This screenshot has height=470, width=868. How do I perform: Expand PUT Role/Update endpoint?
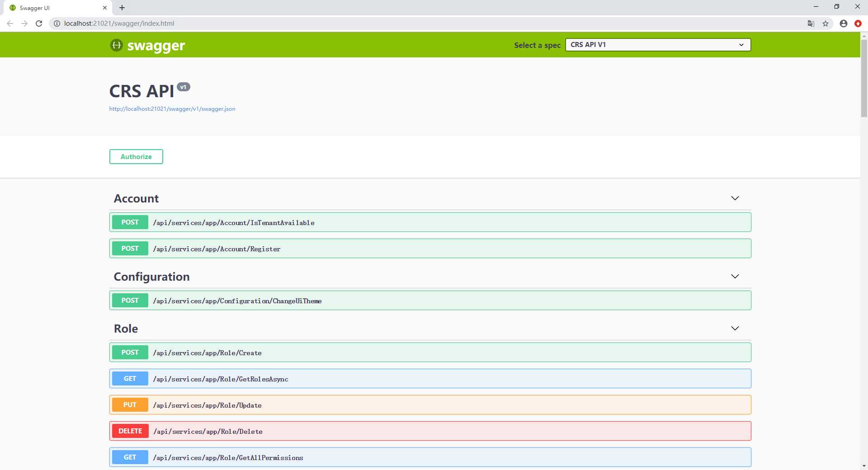pos(430,405)
